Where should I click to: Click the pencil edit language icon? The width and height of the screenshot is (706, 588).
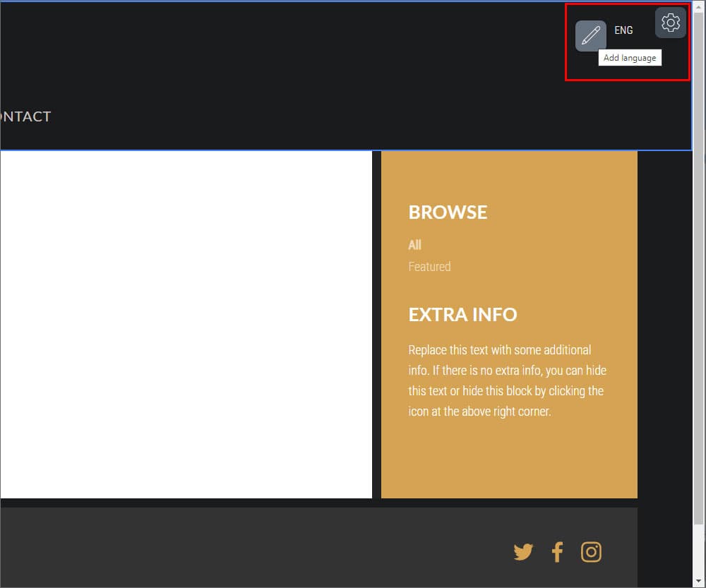coord(590,35)
